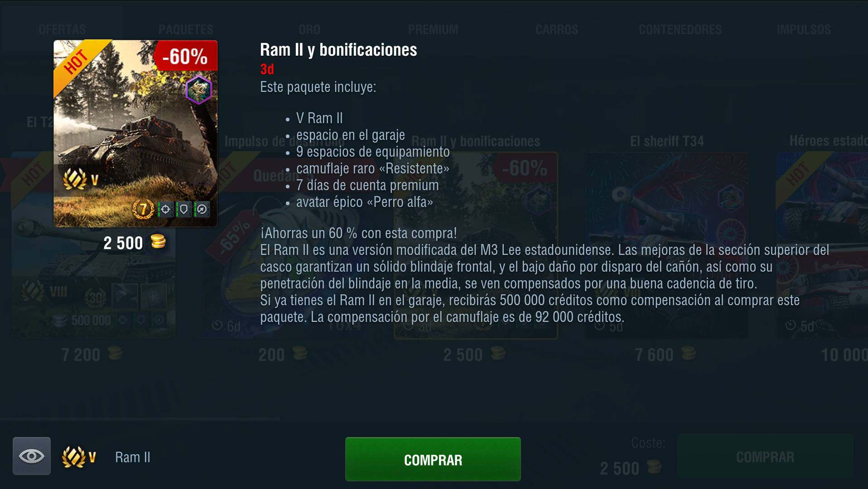Click the dimmed COMPRAR button beside Coste
The height and width of the screenshot is (489, 868).
coord(765,456)
